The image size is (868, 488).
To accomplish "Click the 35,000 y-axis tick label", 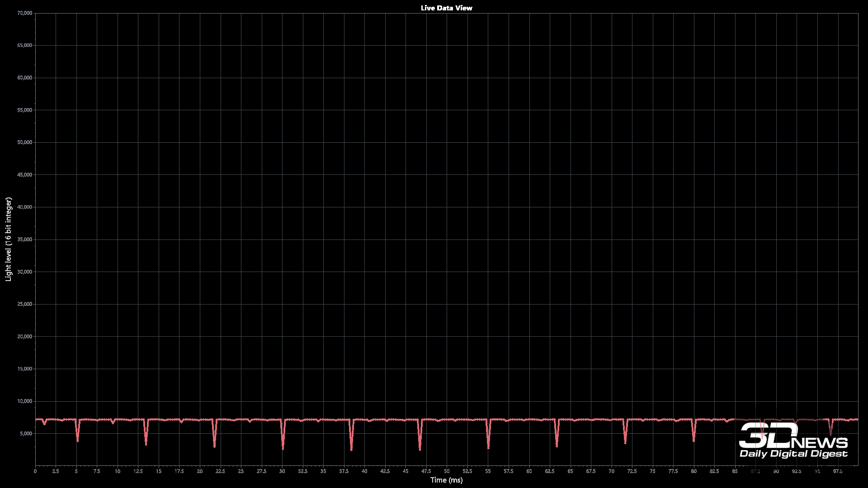I will 25,239.
